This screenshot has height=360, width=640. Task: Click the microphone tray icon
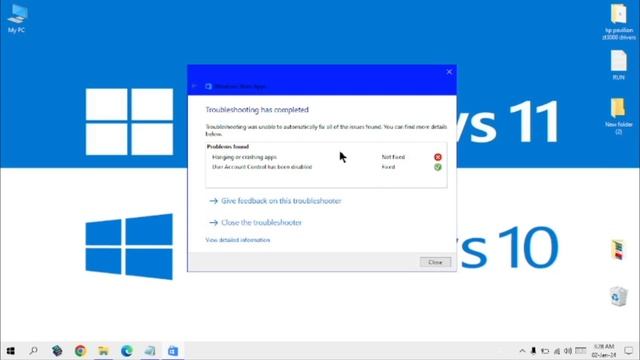point(533,351)
